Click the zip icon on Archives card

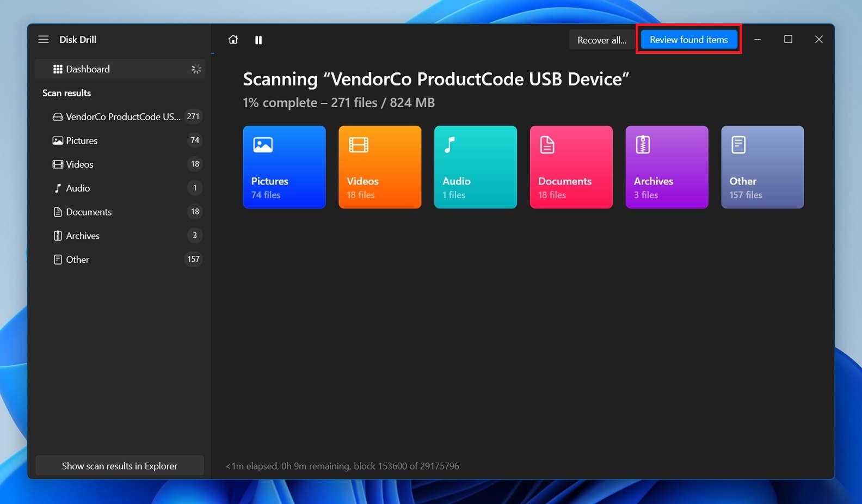(643, 145)
